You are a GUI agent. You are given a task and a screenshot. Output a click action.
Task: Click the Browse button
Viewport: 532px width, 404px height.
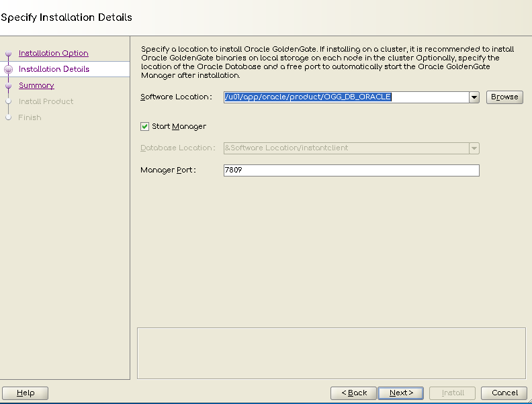pos(504,97)
